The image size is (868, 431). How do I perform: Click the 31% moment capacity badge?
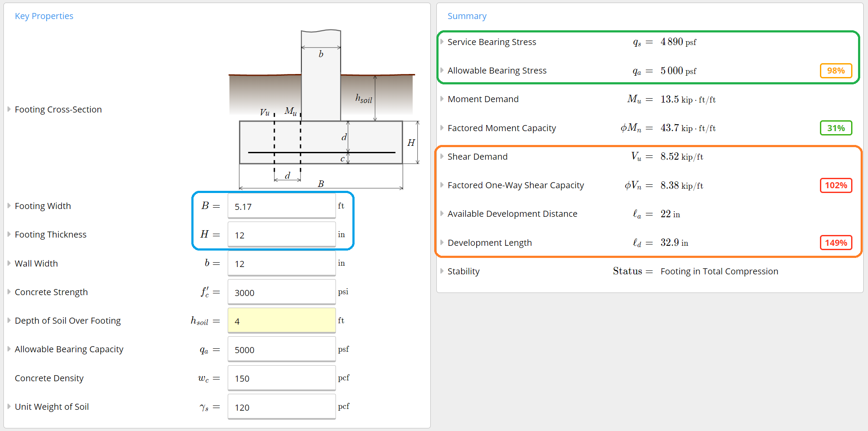click(836, 128)
